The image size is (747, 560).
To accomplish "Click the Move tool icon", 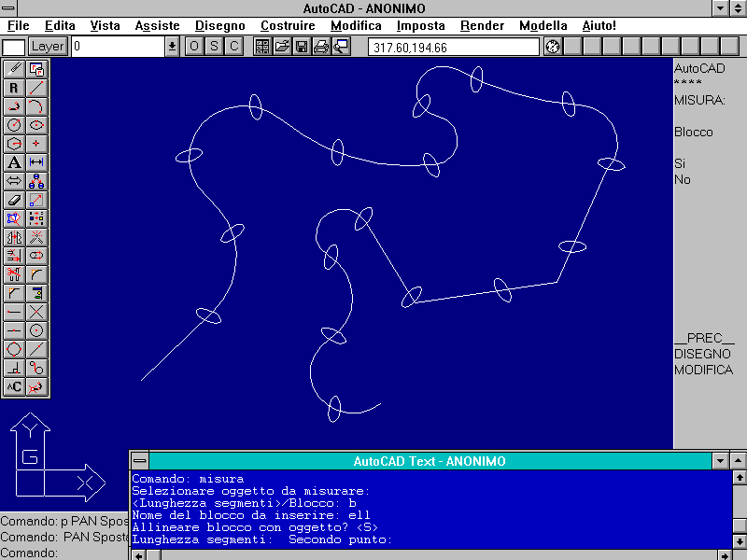I will pyautogui.click(x=36, y=200).
